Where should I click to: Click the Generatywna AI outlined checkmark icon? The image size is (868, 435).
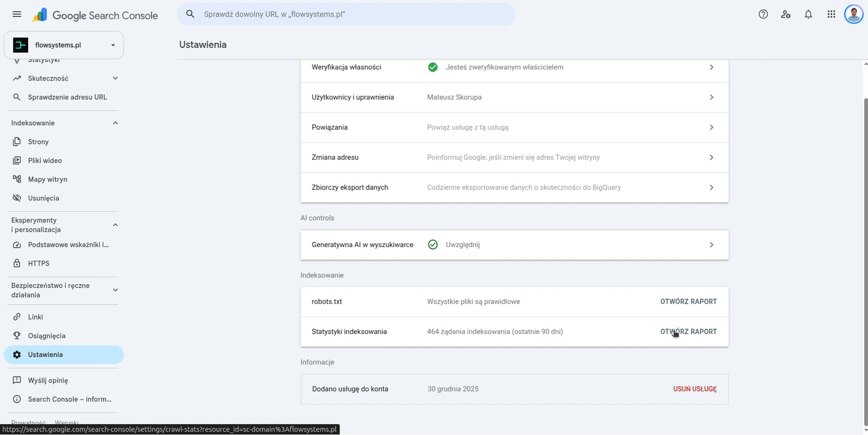pyautogui.click(x=433, y=245)
